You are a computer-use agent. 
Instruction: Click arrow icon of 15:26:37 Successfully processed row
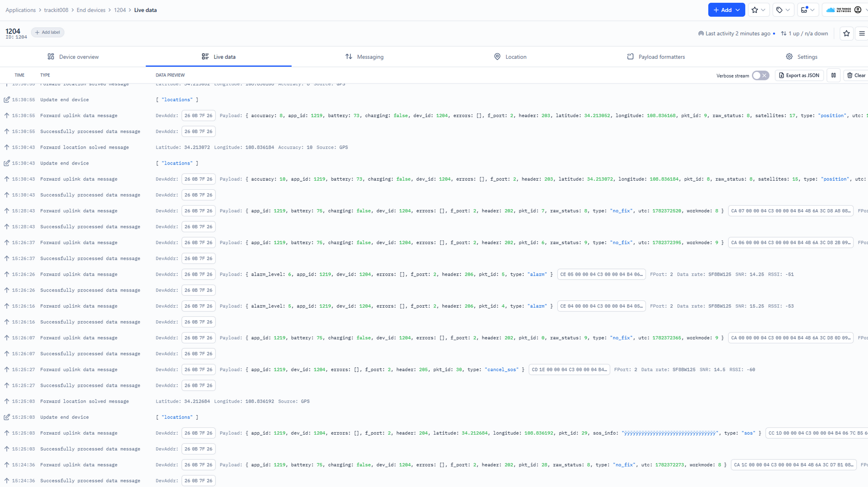[7, 258]
